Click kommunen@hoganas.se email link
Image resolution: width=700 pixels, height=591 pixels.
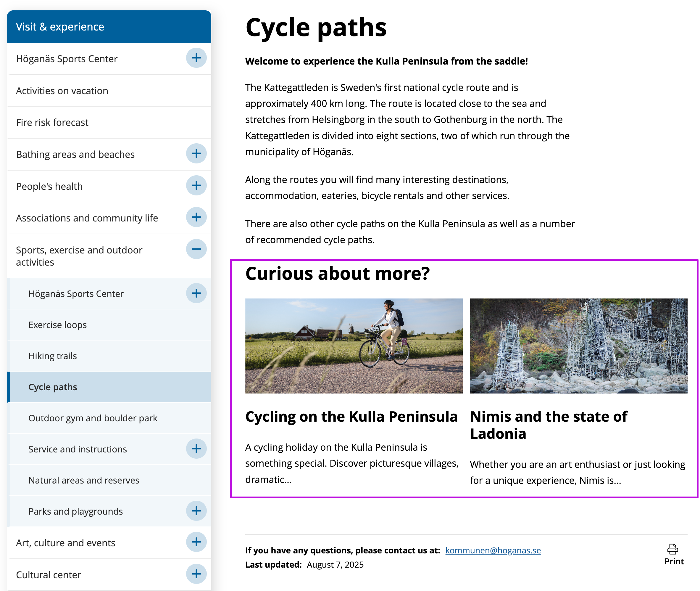click(x=493, y=550)
